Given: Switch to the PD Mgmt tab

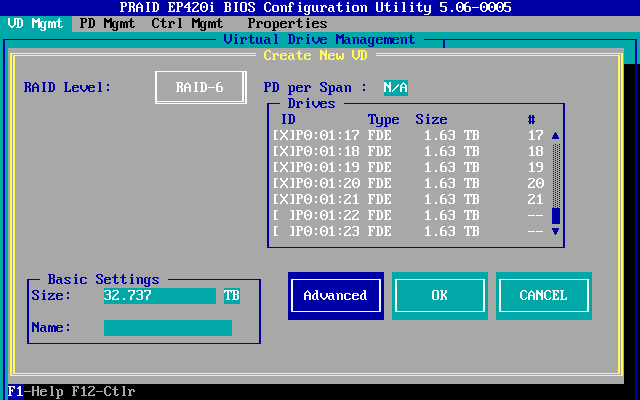Looking at the screenshot, I should pyautogui.click(x=107, y=24).
